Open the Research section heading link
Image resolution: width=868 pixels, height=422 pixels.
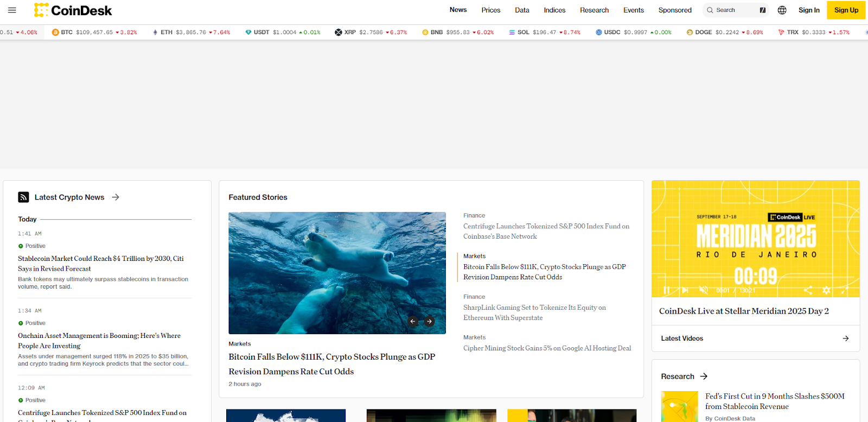click(x=678, y=376)
